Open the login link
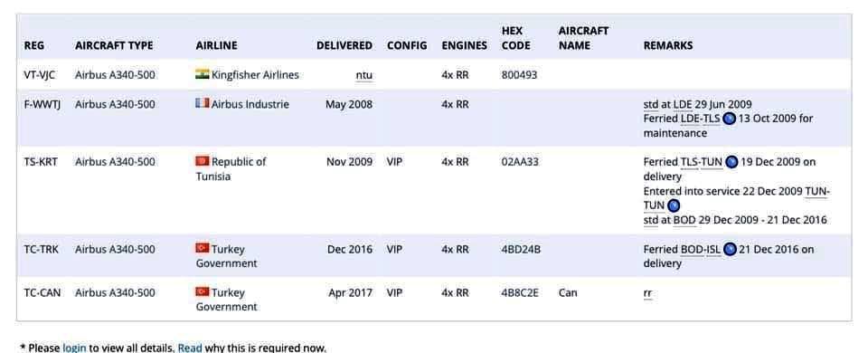This screenshot has height=353, width=868. coord(74,348)
